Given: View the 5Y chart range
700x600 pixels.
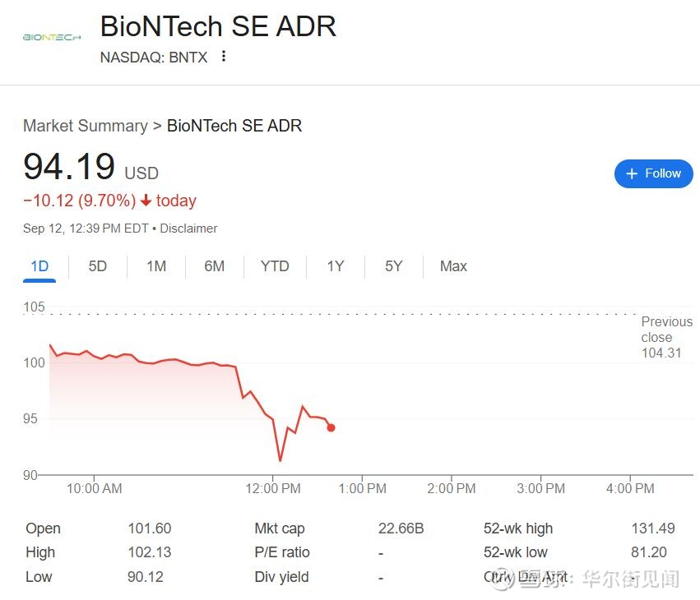Looking at the screenshot, I should [394, 266].
